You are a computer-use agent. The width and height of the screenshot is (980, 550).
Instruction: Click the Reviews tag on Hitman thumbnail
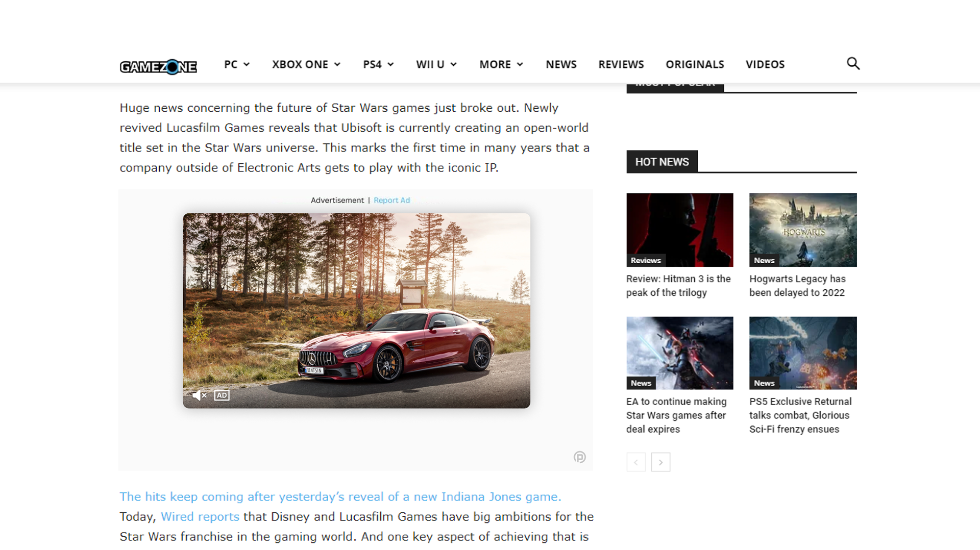(646, 260)
